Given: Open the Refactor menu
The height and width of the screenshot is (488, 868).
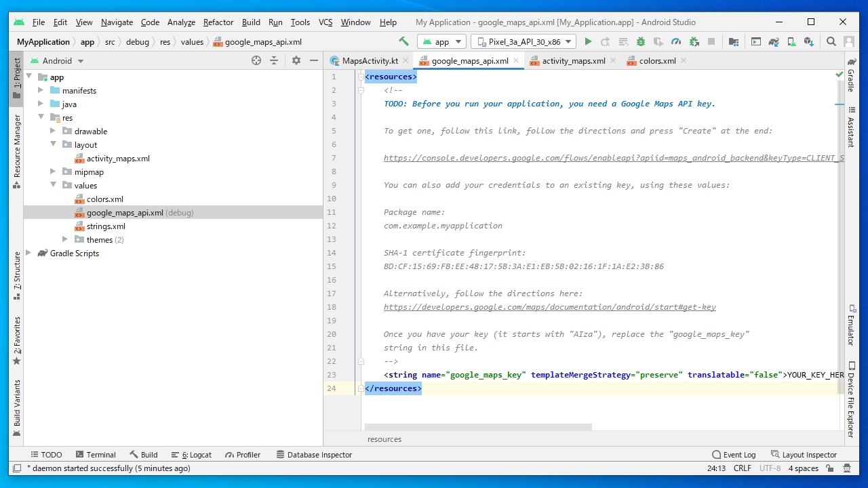Looking at the screenshot, I should [x=218, y=22].
